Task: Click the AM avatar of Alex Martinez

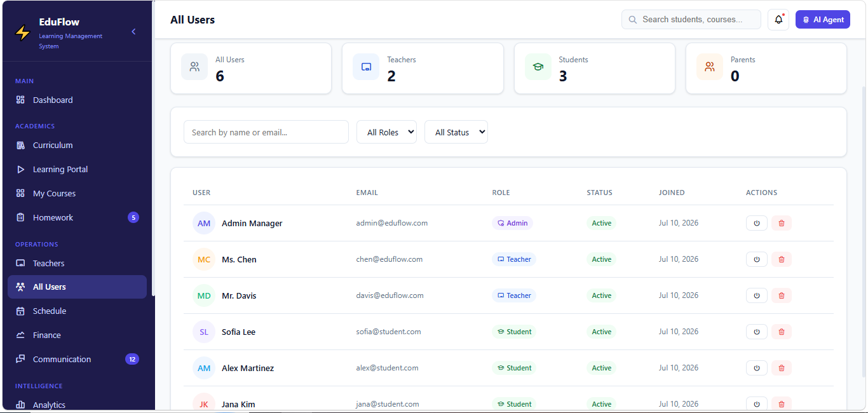Action: click(x=204, y=368)
